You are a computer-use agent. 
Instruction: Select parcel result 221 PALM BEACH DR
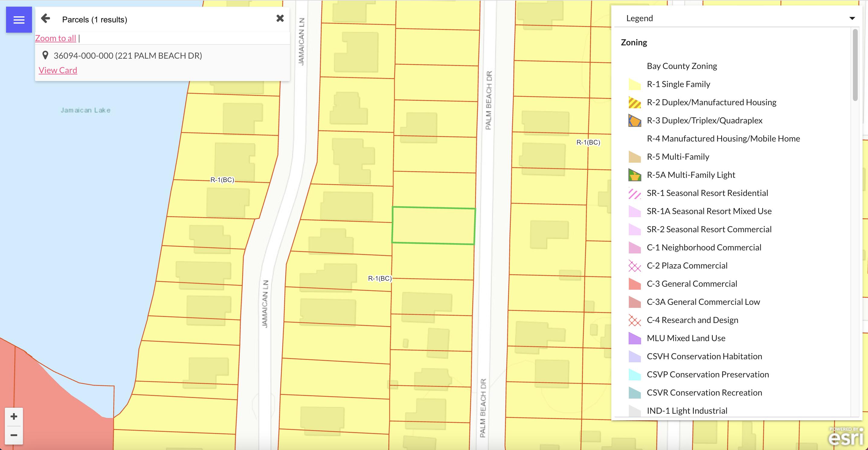tap(128, 56)
